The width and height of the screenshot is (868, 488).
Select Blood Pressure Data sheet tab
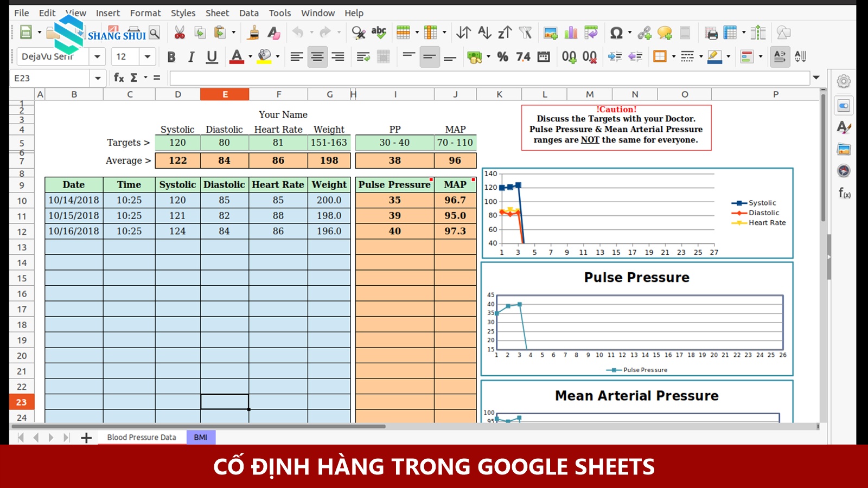pos(142,437)
